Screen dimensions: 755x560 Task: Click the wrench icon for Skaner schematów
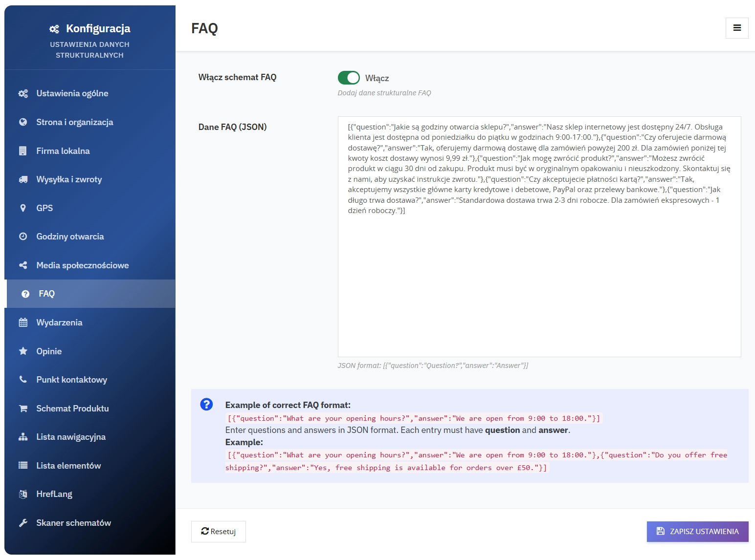(23, 523)
